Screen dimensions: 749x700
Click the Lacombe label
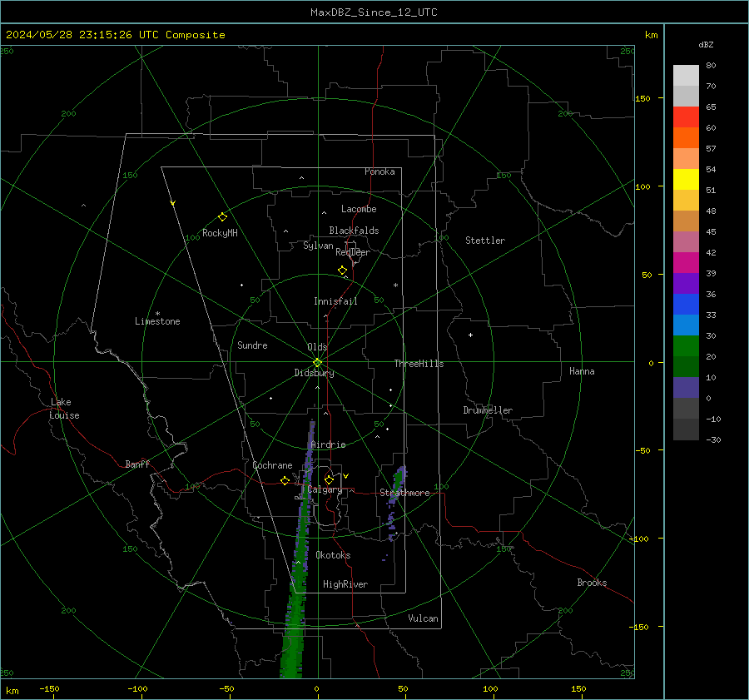[x=359, y=209]
